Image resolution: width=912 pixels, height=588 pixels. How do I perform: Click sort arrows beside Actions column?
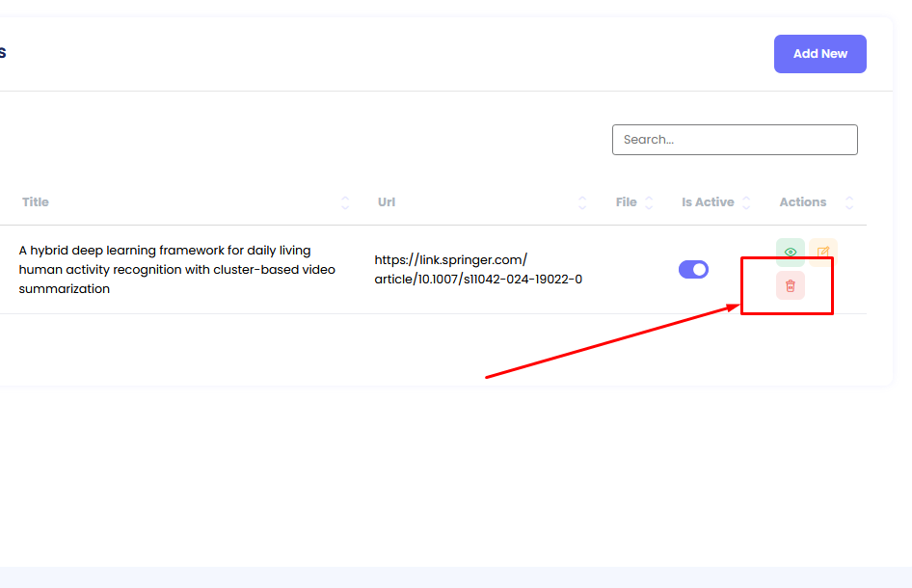849,202
